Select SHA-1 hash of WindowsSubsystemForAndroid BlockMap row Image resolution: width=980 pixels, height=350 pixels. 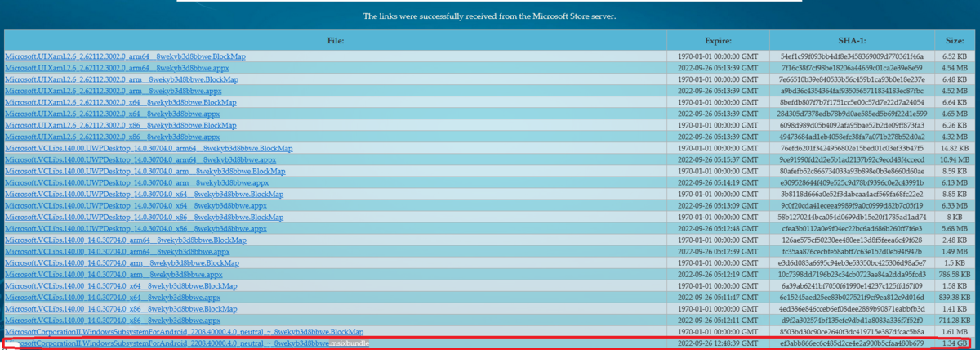pos(852,333)
